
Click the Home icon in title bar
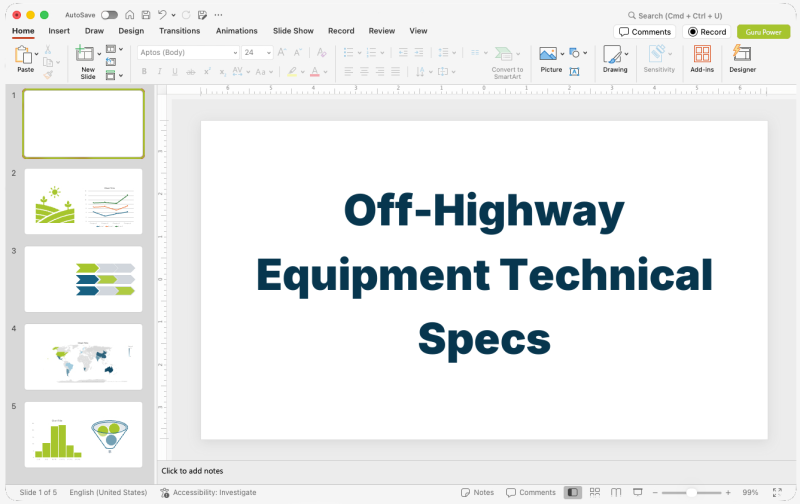pyautogui.click(x=130, y=15)
